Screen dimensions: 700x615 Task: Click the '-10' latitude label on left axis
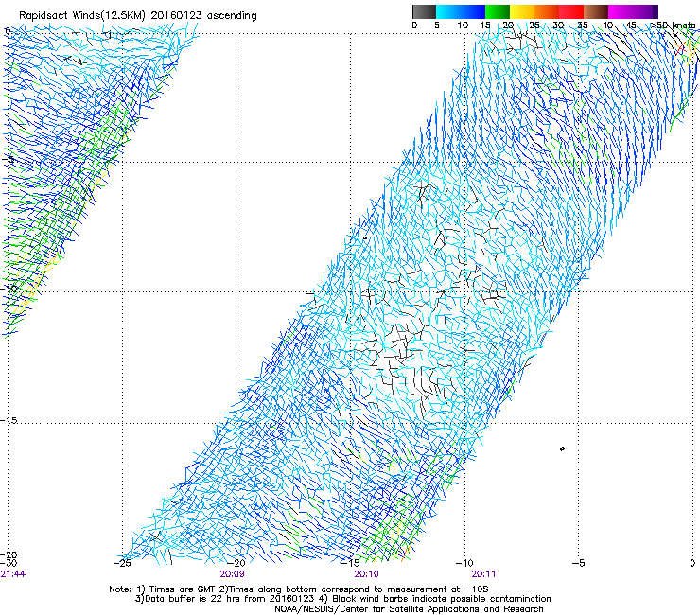[9, 289]
